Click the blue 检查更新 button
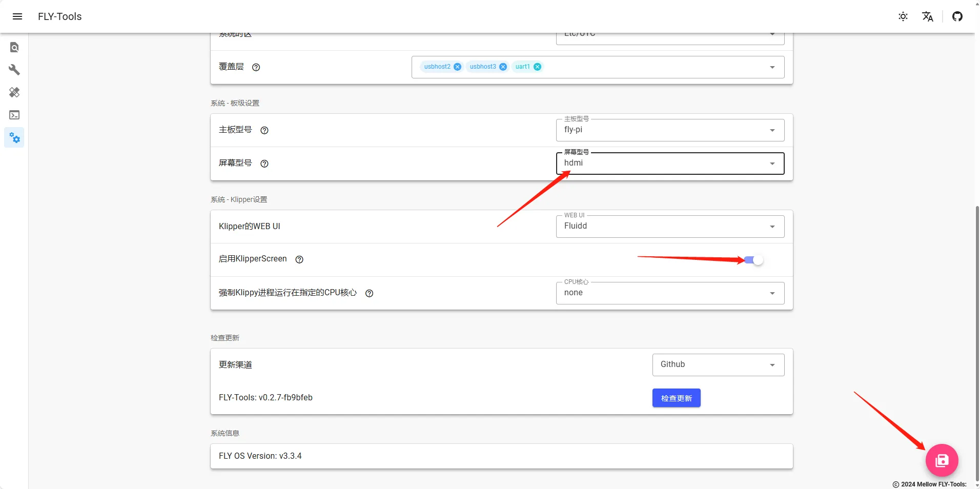Viewport: 980px width, 489px height. [x=676, y=398]
